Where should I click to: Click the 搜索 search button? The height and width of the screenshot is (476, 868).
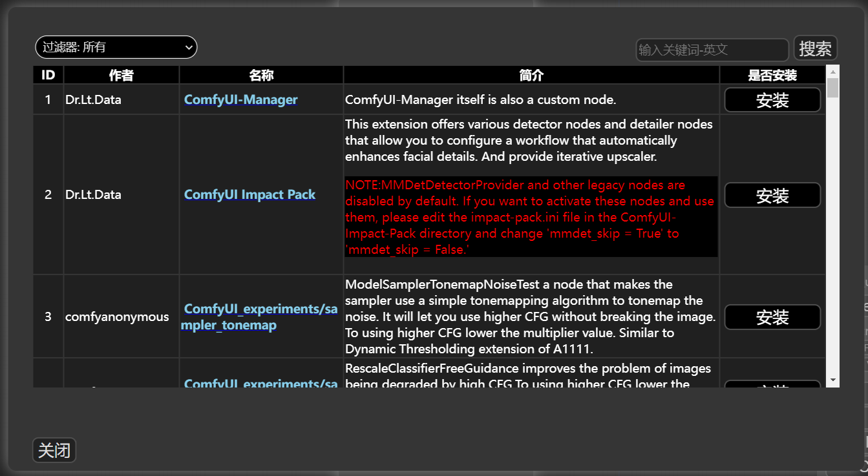click(815, 47)
